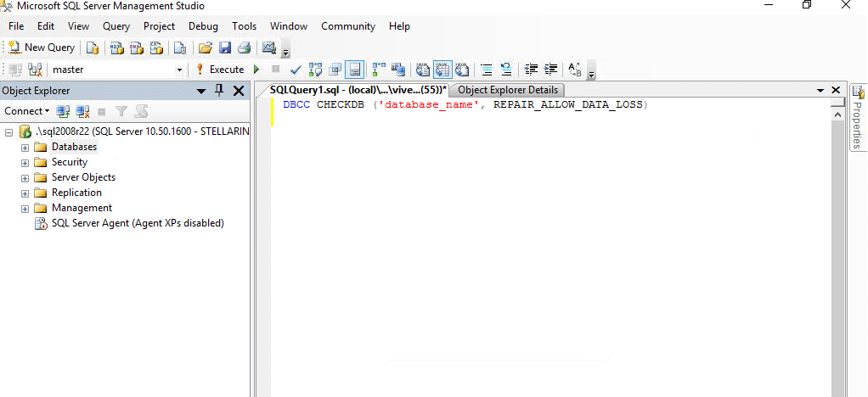
Task: Switch to Results to Text
Action: coord(422,70)
